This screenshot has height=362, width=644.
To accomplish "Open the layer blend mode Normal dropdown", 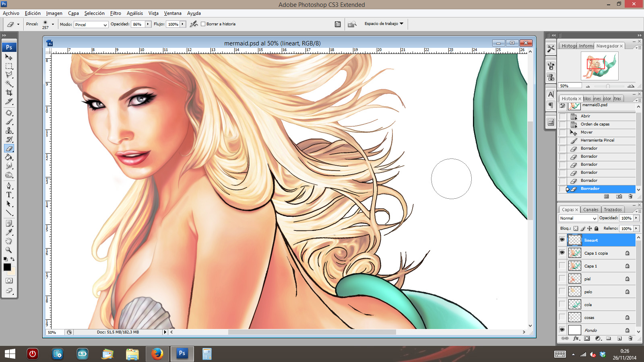I will (578, 218).
